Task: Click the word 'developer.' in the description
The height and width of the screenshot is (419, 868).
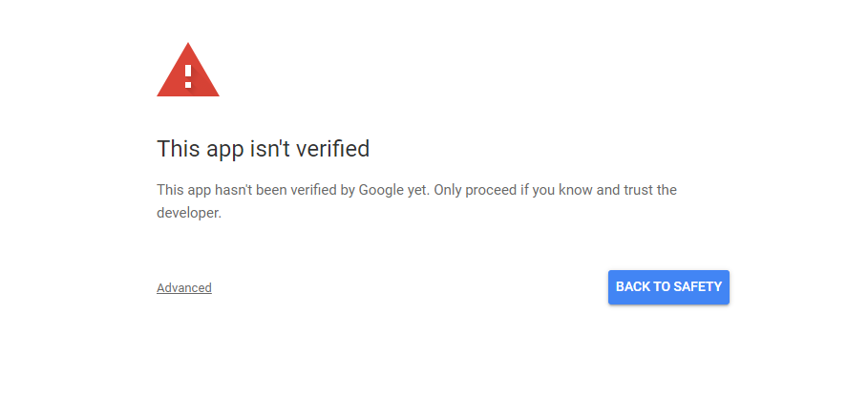Action: pos(189,213)
